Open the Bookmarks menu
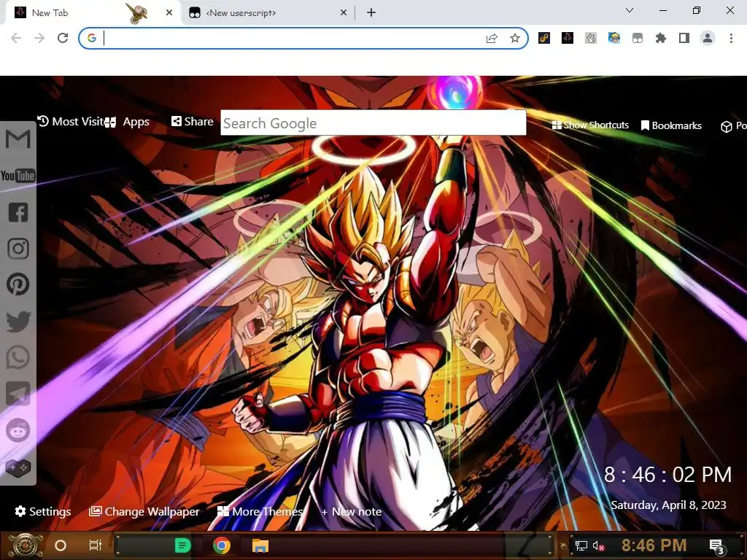747x560 pixels. tap(671, 125)
